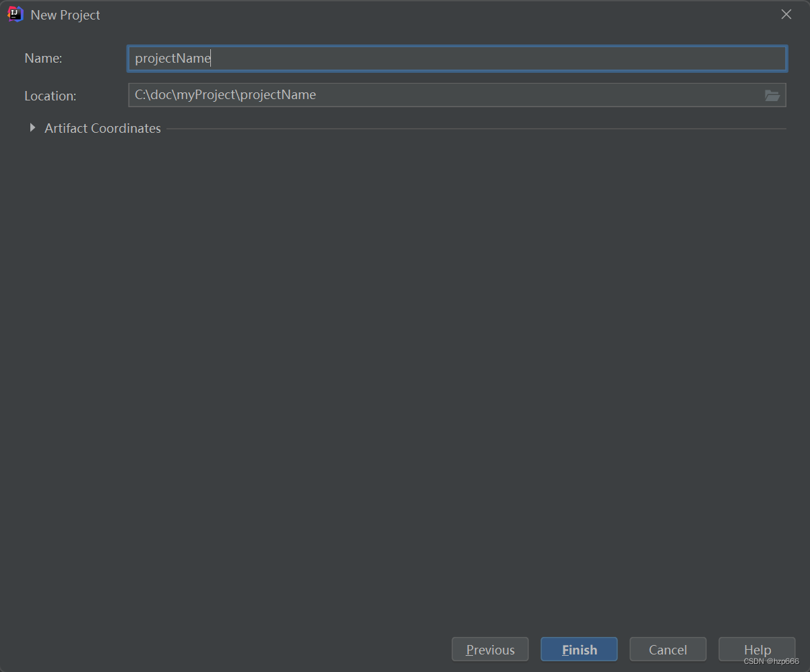Viewport: 810px width, 672px height.
Task: Click the CSDN @hzp666 watermark text
Action: tap(771, 661)
